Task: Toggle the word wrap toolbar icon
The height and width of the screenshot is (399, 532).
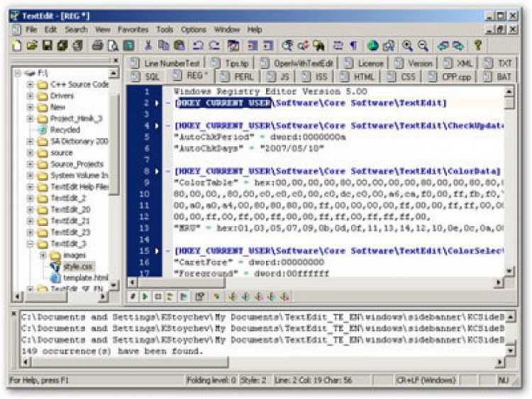Action: (x=338, y=45)
